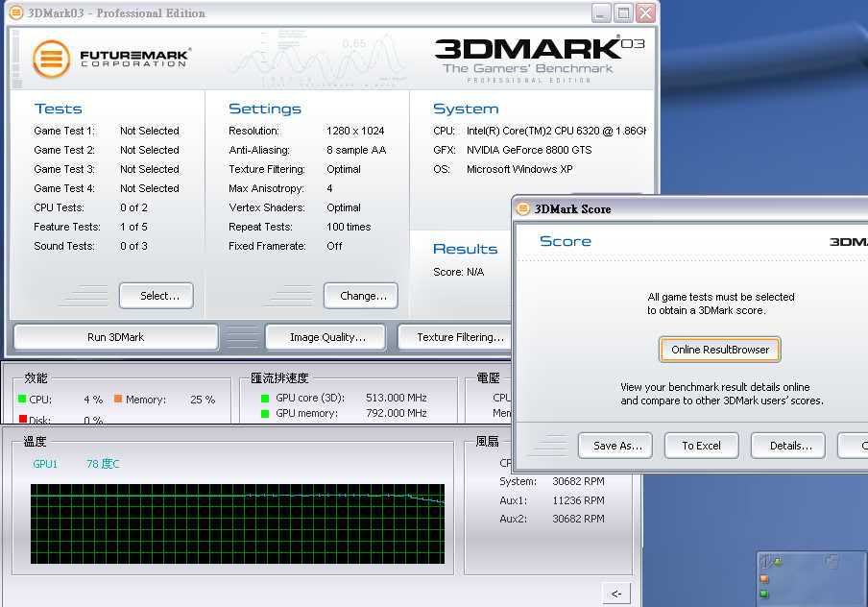Click GPU memory "792.000 MHz" value
Screen dimensions: 868x607
(x=397, y=413)
